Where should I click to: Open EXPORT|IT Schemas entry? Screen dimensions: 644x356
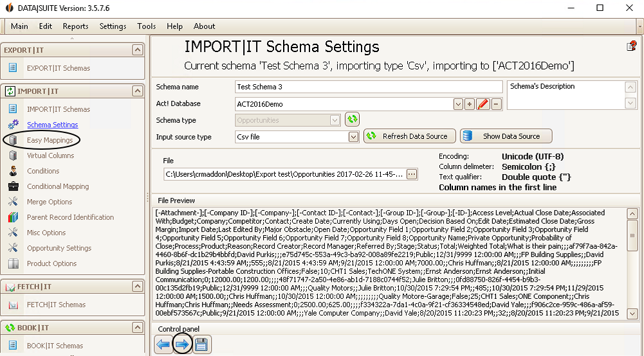59,68
